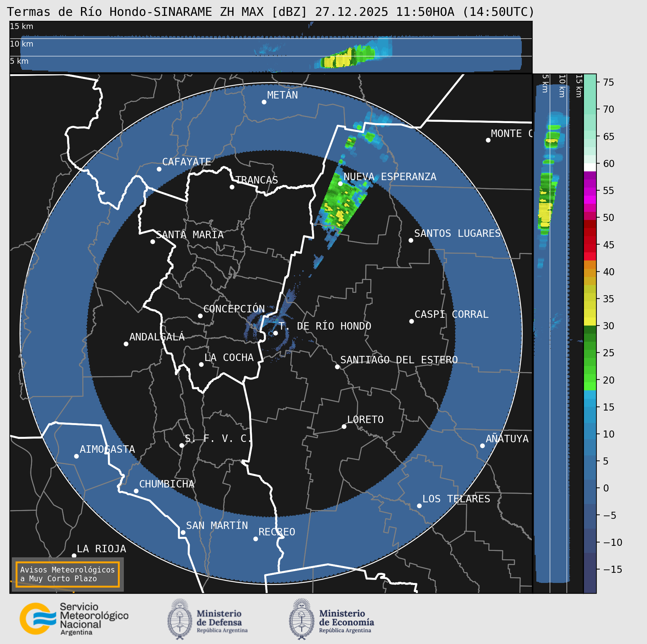Image resolution: width=647 pixels, height=644 pixels.
Task: Click the ANDALGALÁ city marker dot
Action: [x=126, y=344]
